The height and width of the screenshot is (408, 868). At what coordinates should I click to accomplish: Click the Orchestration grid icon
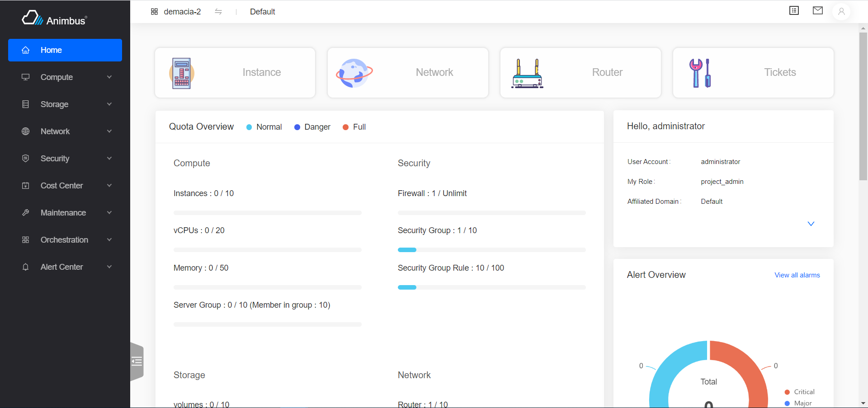(x=26, y=240)
